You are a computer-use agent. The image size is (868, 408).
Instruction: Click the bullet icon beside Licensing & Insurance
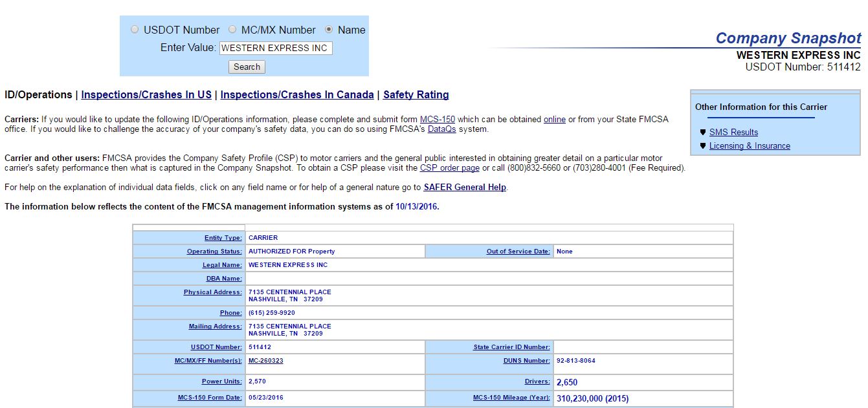pyautogui.click(x=703, y=146)
